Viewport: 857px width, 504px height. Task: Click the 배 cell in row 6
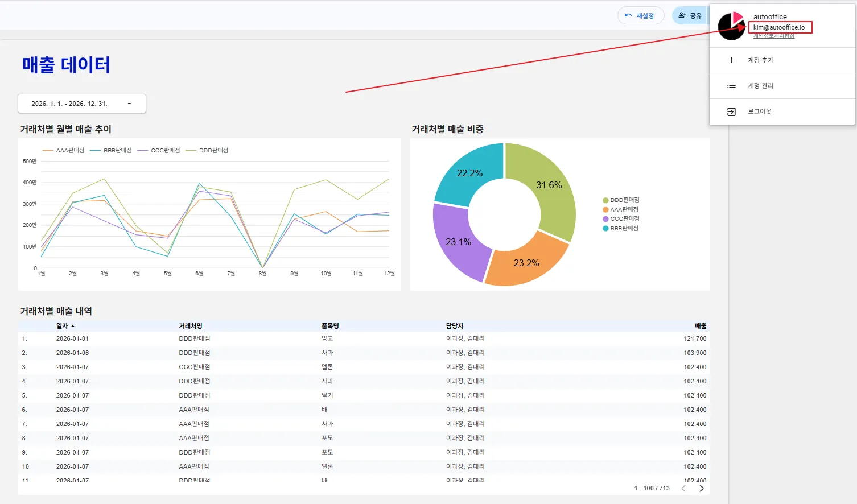[x=324, y=410]
